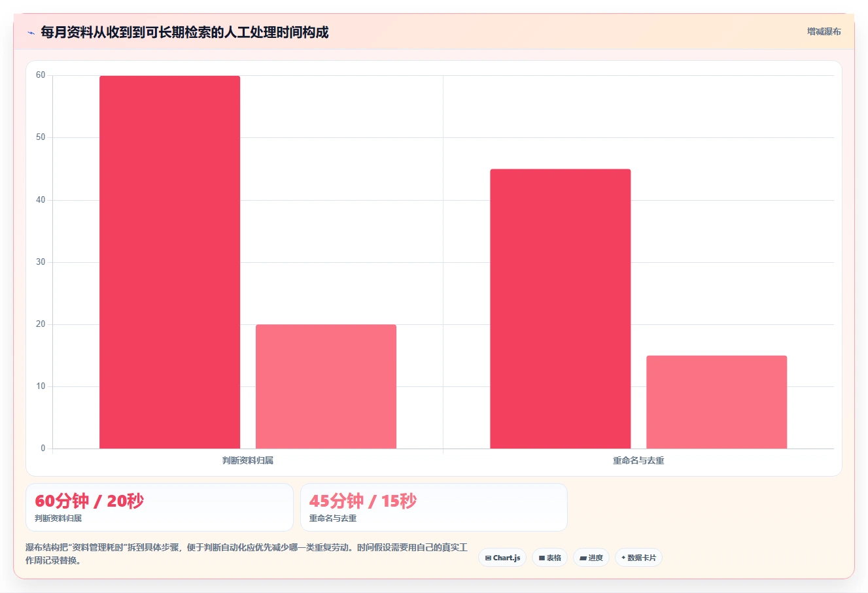This screenshot has width=868, height=593.
Task: Click the 重命名与去重 x-axis label
Action: click(x=638, y=460)
